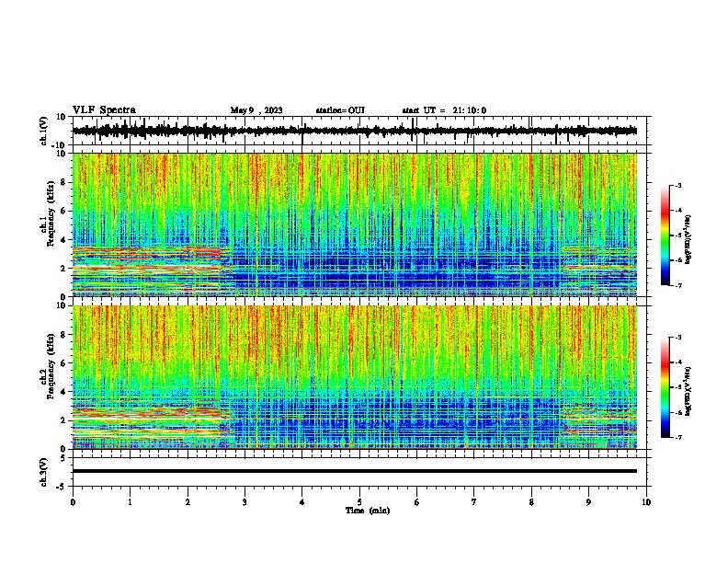The image size is (728, 563).
Task: Click the '-3' value on ch.1 color bar
Action: (677, 185)
